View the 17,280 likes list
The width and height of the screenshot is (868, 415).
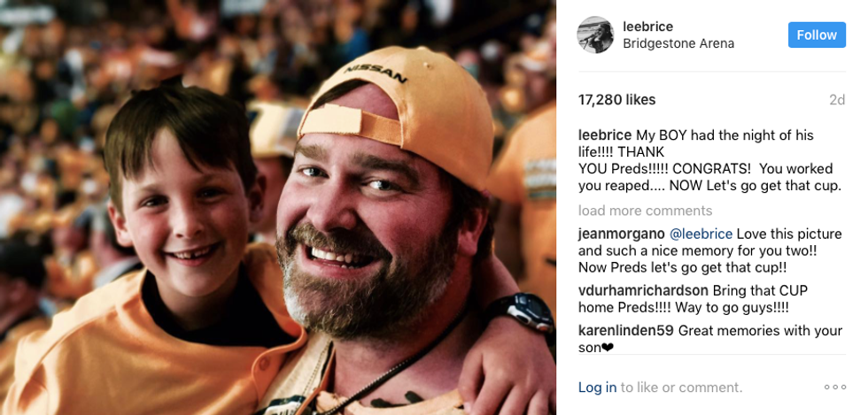pyautogui.click(x=616, y=100)
